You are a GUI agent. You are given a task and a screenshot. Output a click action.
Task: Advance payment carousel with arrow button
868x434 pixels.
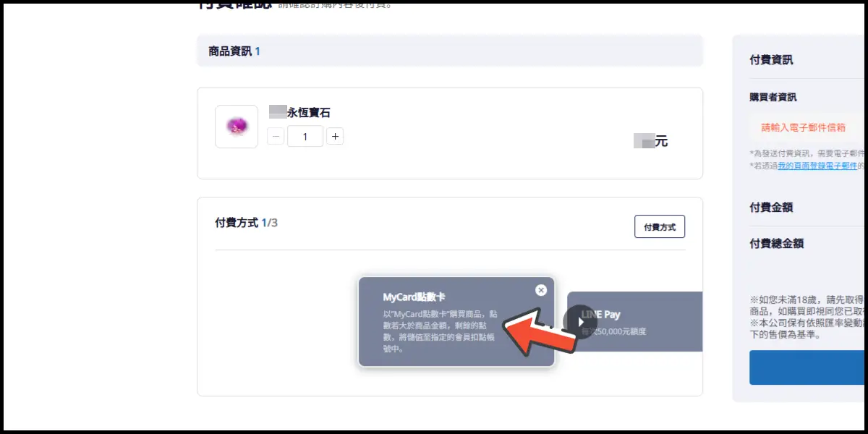[x=579, y=322]
